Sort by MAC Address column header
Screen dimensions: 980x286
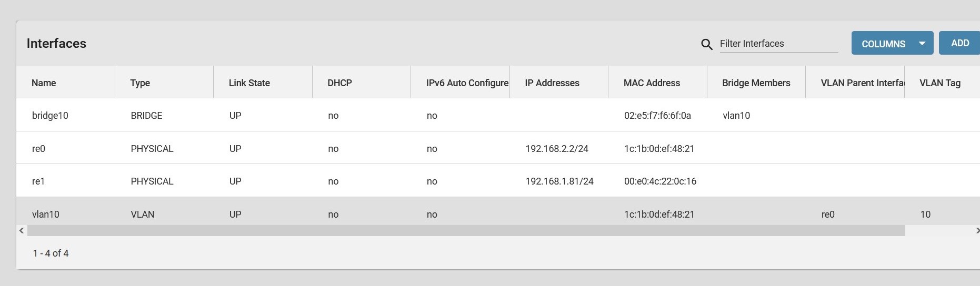coord(652,83)
